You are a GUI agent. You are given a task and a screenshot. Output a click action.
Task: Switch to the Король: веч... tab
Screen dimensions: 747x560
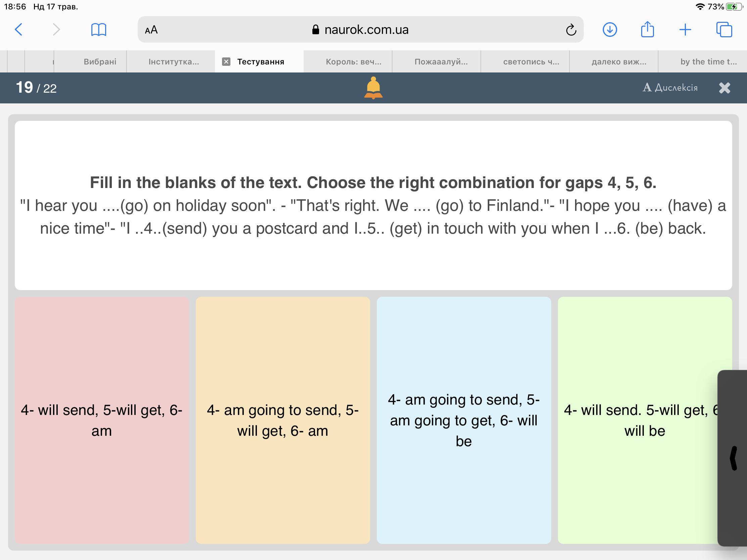point(353,61)
